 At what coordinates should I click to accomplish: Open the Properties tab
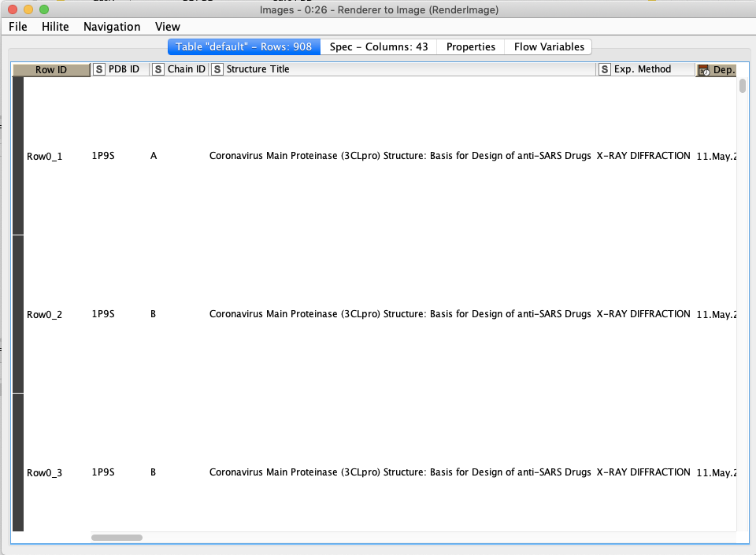pyautogui.click(x=471, y=46)
